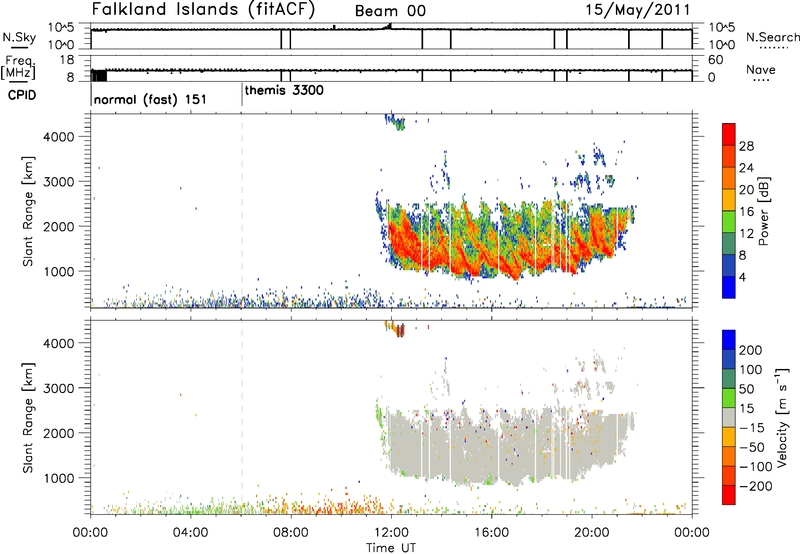Click the 'Slant Range [km]' label of power panel

point(28,211)
